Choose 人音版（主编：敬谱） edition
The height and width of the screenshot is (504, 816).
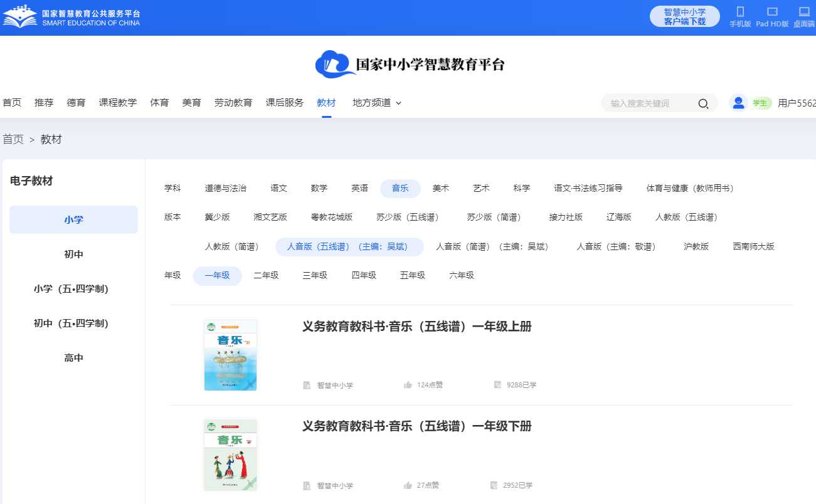pyautogui.click(x=617, y=246)
